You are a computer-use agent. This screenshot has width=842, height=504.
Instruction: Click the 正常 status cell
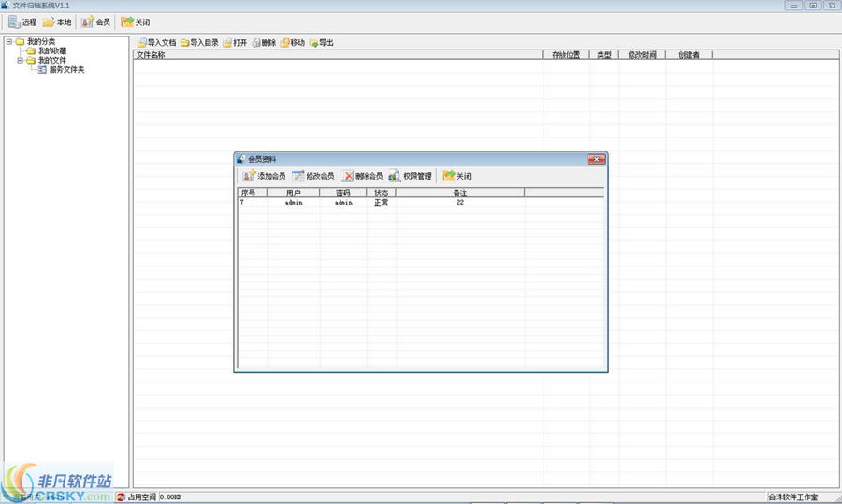coord(382,202)
